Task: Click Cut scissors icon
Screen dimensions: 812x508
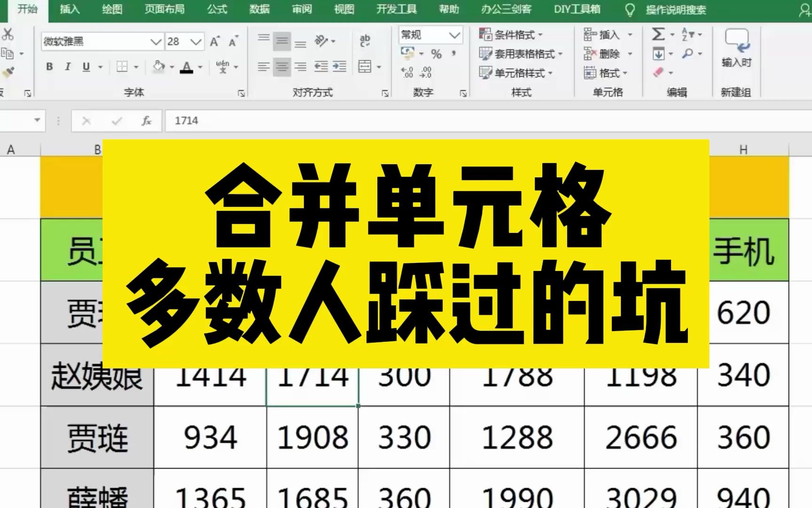Action: [x=8, y=34]
